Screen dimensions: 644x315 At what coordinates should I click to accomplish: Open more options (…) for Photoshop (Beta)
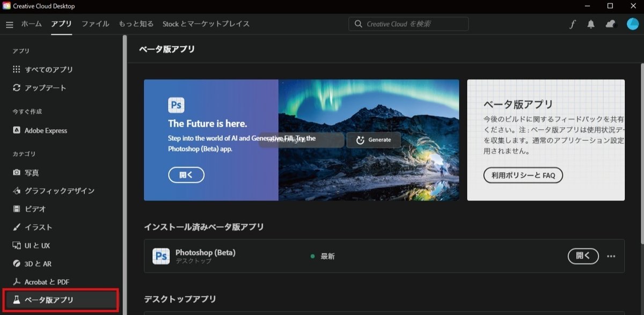[x=611, y=257]
